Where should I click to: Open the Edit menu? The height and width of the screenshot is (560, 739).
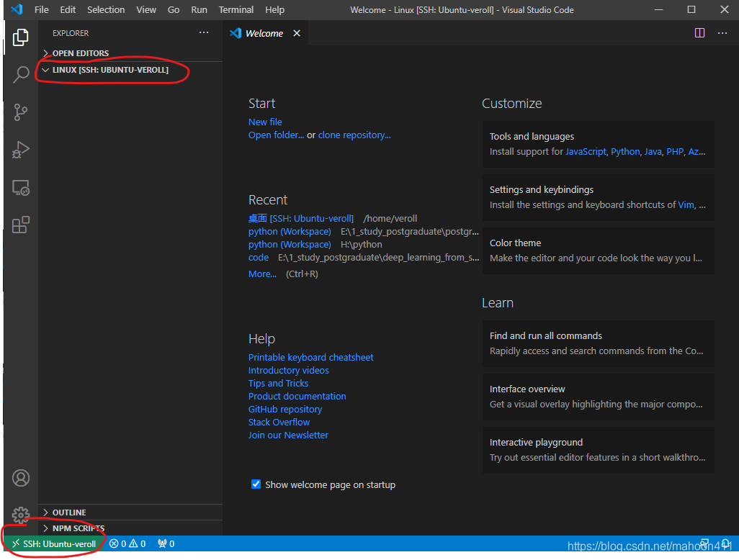(x=68, y=9)
